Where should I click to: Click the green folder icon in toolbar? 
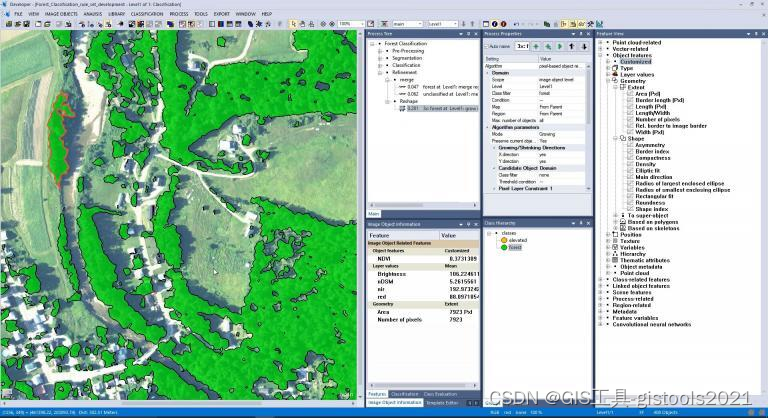tap(547, 24)
